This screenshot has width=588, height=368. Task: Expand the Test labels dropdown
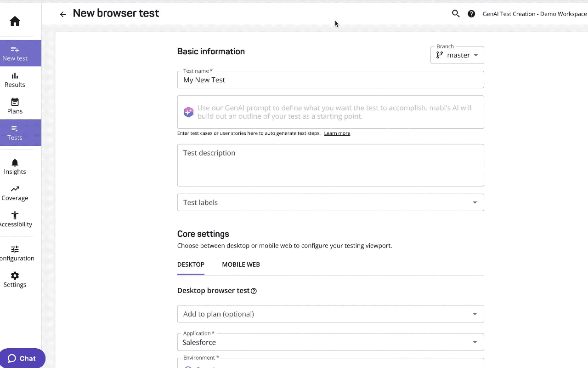point(475,202)
